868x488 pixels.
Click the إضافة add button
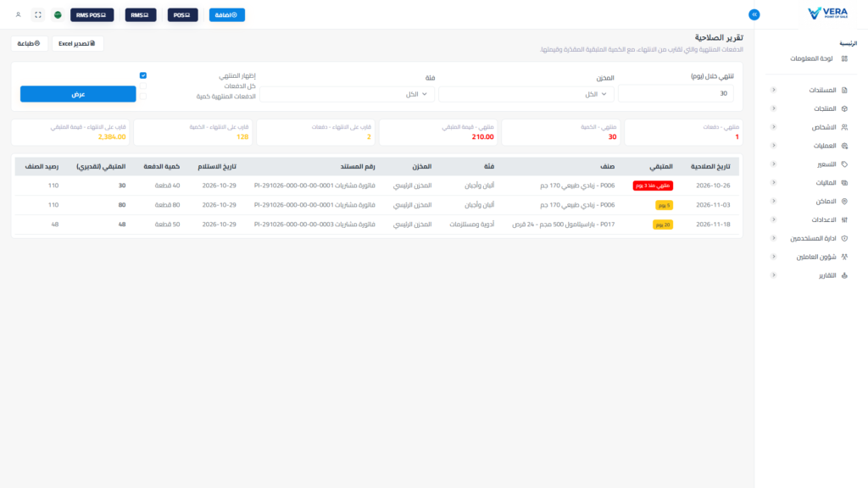227,15
